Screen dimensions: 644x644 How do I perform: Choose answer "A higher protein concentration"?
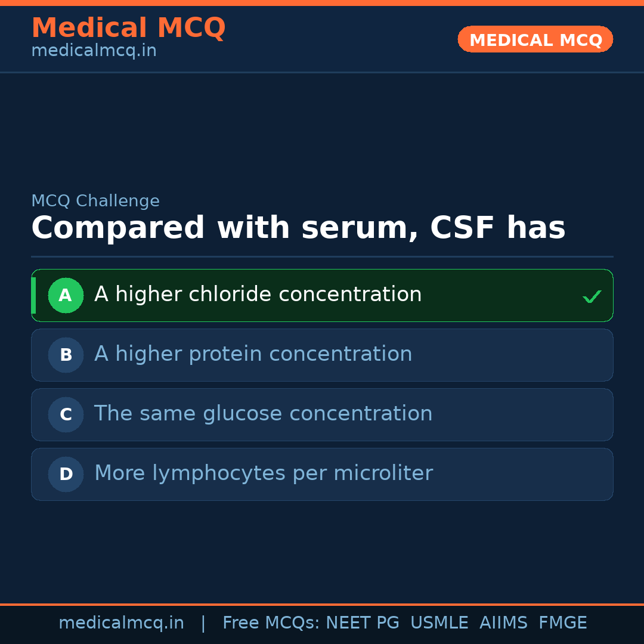(253, 354)
